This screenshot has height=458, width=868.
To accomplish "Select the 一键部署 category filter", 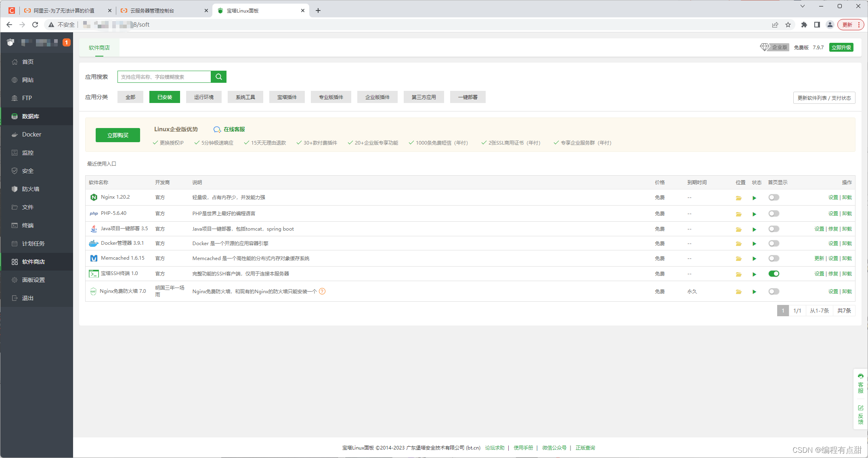I will click(x=468, y=97).
